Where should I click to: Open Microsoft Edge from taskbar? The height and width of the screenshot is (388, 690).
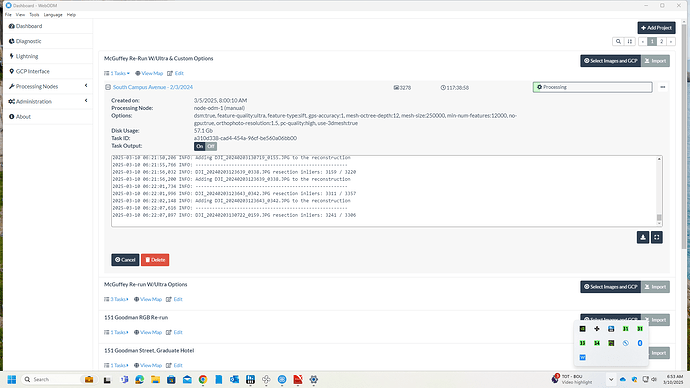click(x=139, y=379)
